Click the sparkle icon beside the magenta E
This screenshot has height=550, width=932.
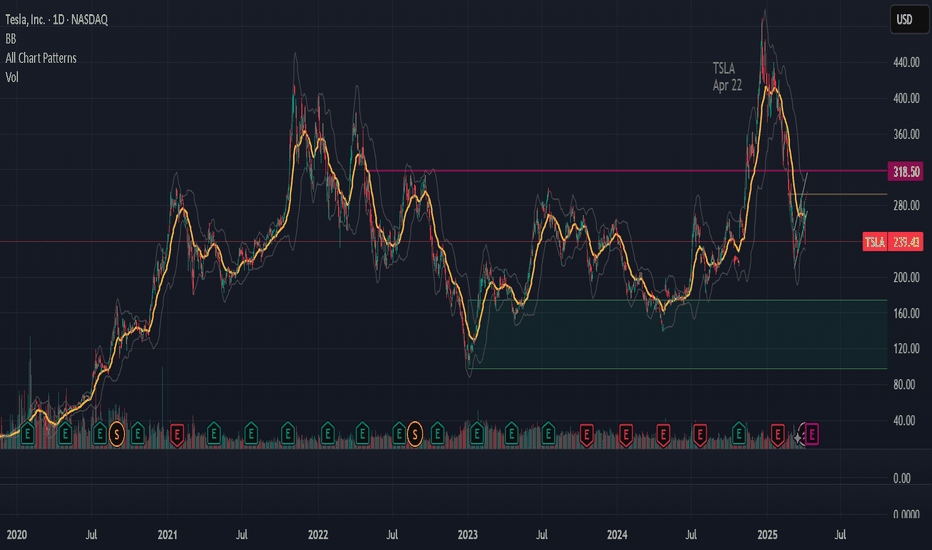(798, 438)
